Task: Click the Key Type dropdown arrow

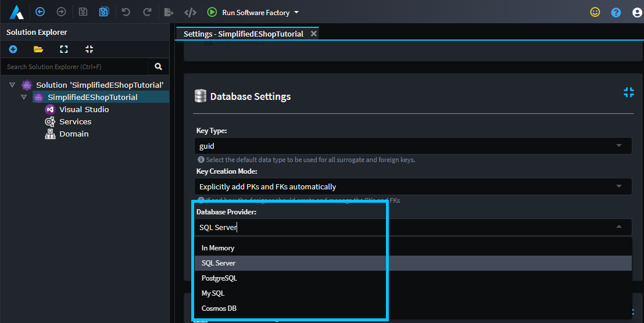Action: pos(619,145)
